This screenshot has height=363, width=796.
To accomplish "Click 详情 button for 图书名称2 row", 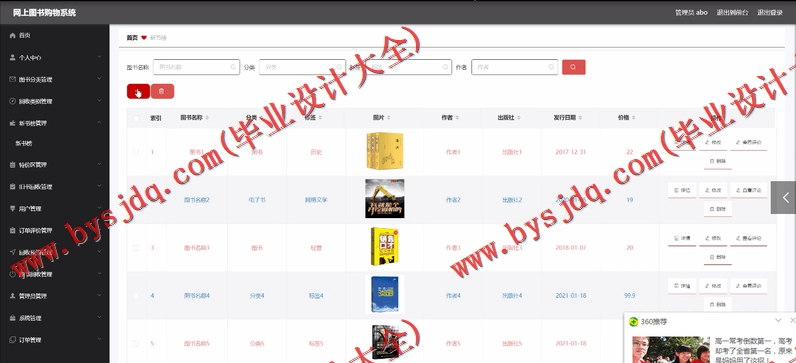I will point(682,190).
